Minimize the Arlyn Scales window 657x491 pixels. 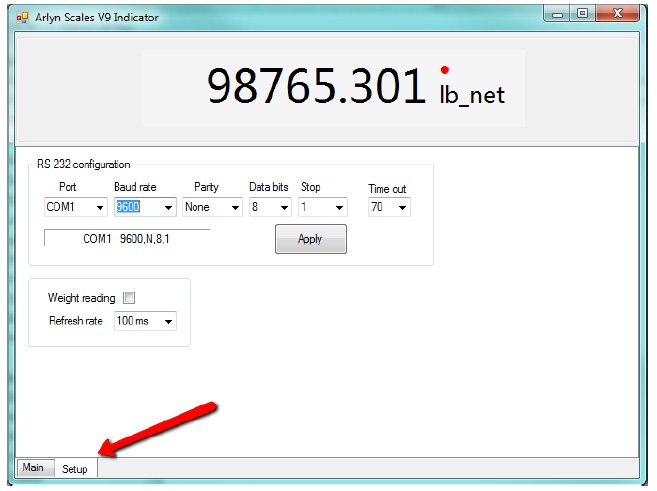(x=557, y=14)
